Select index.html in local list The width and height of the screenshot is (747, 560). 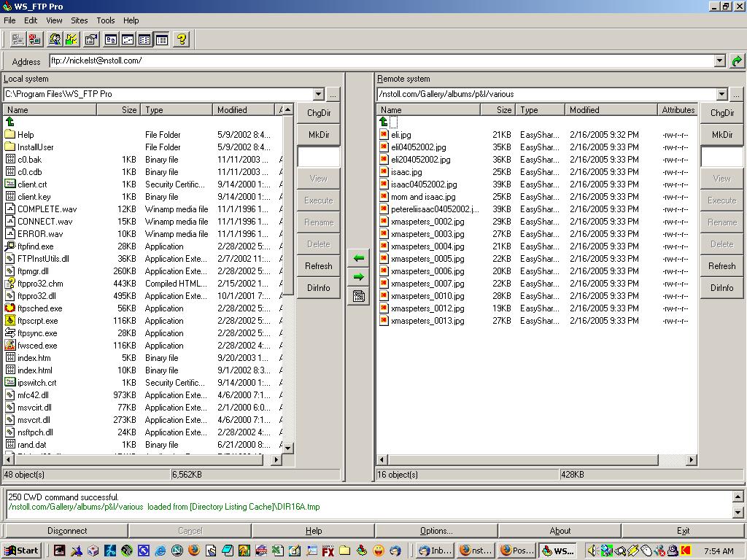[35, 370]
